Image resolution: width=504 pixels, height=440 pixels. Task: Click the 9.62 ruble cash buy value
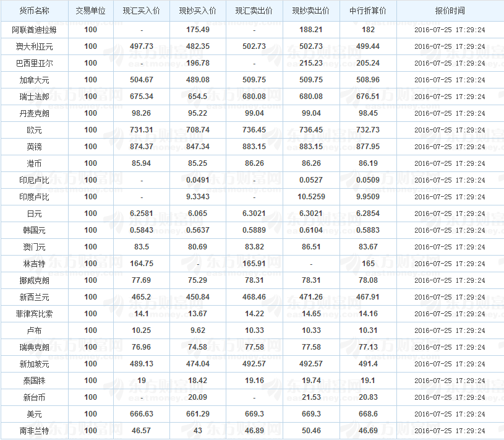click(x=198, y=330)
